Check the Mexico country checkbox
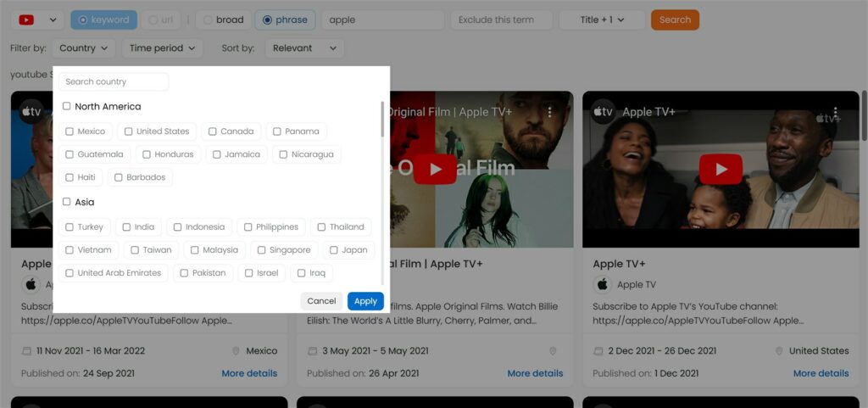The height and width of the screenshot is (408, 868). coord(70,131)
